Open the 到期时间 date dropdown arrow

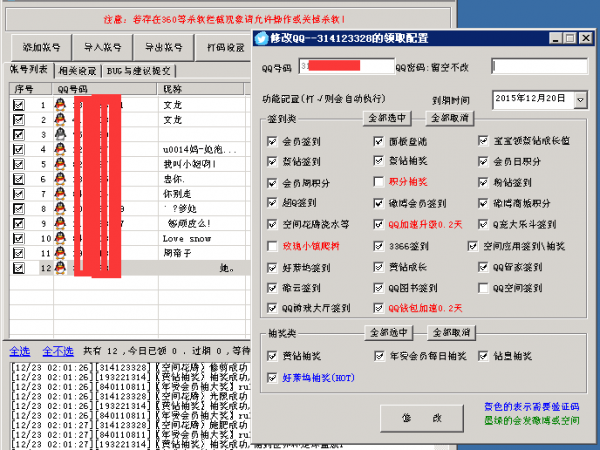[x=580, y=100]
